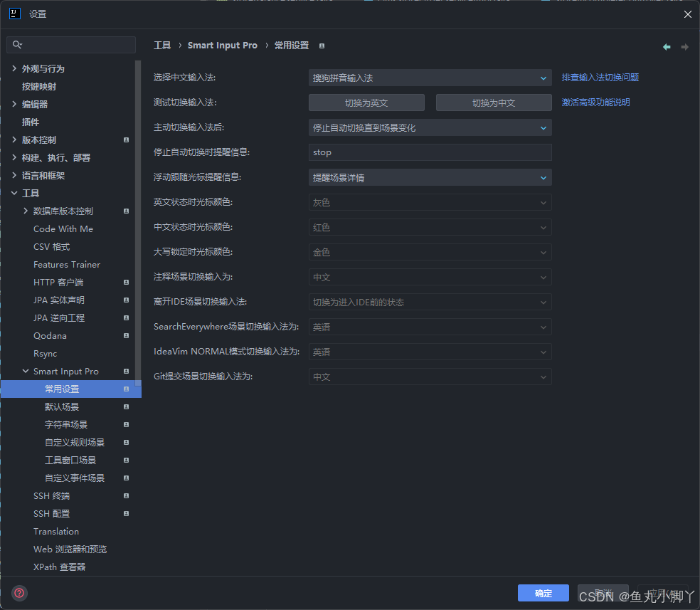Image resolution: width=700 pixels, height=610 pixels.
Task: Go forward with the right arrow icon
Action: [684, 47]
